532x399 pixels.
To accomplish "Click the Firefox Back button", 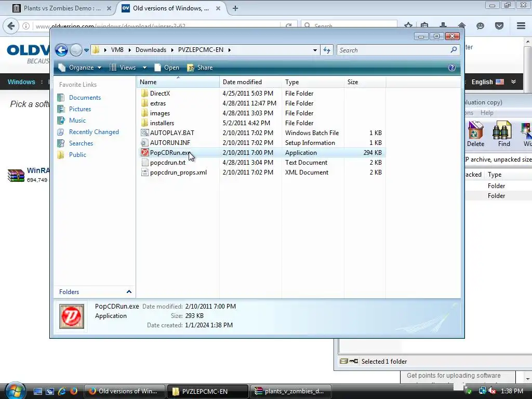I will pos(11,26).
